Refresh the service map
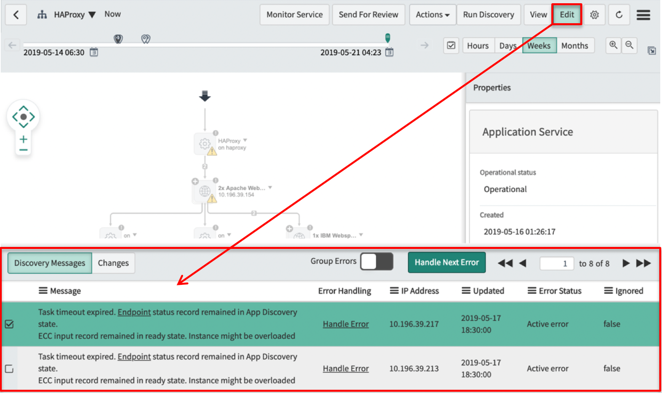Screen dimensions: 662x393 (619, 15)
